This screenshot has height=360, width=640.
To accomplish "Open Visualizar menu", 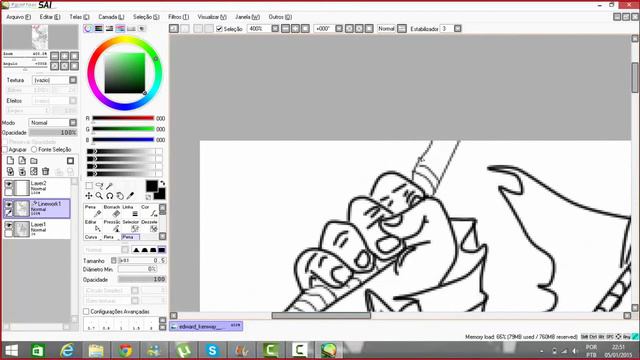I will coord(212,17).
